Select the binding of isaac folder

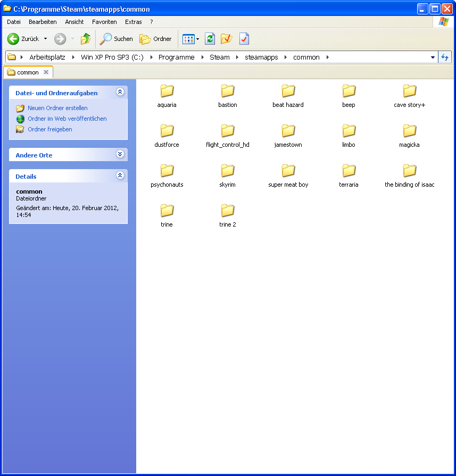[410, 176]
